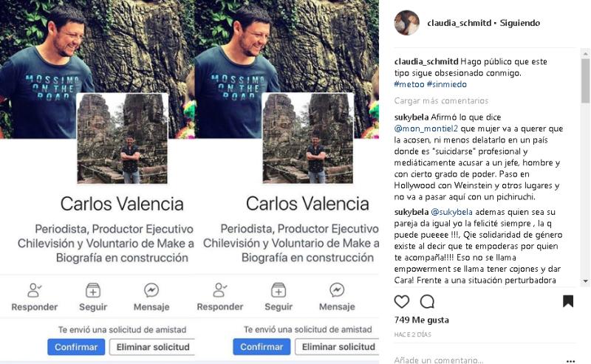This screenshot has height=364, width=591.
Task: Open the #sinmiedo hashtag link
Action: [447, 84]
